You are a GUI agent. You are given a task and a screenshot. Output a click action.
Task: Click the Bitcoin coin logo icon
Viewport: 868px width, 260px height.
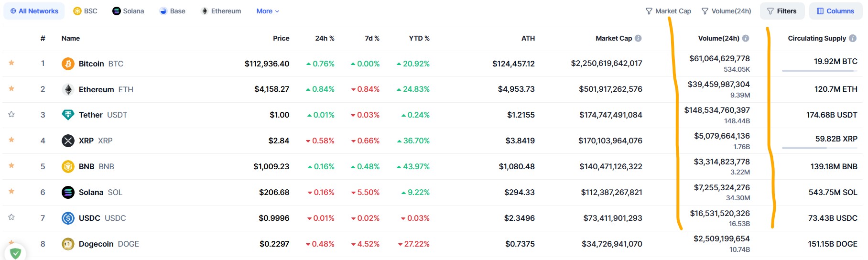68,64
